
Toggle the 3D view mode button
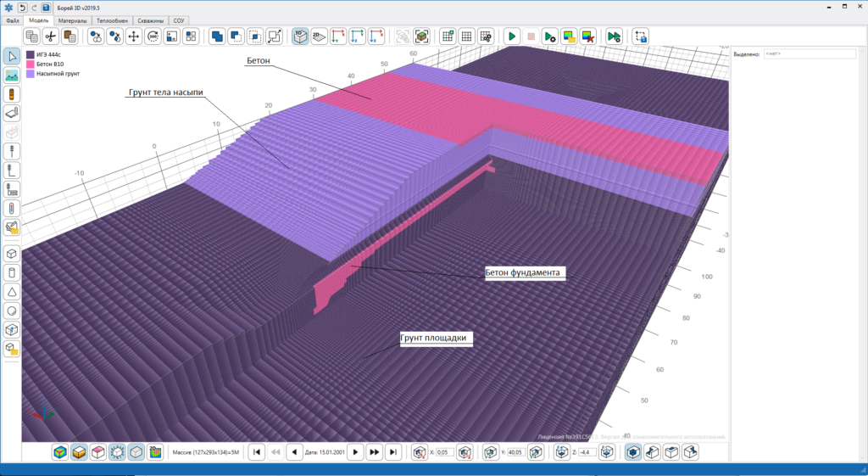pyautogui.click(x=301, y=36)
